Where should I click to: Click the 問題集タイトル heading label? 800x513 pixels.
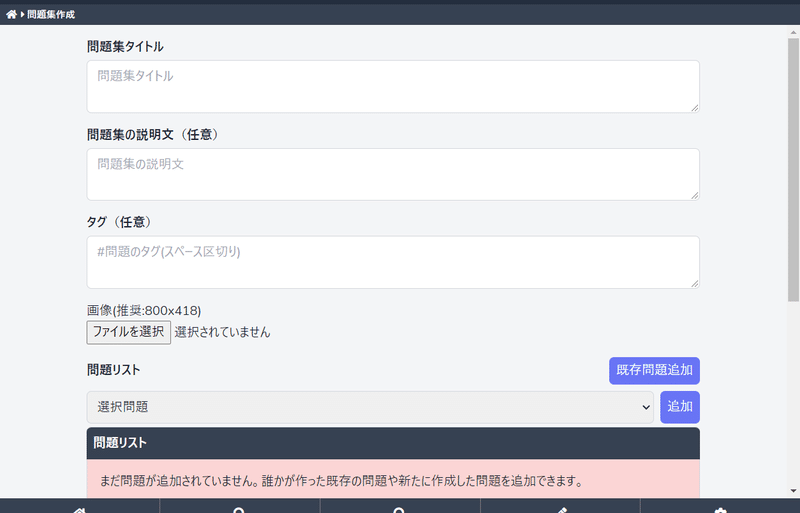[x=125, y=47]
